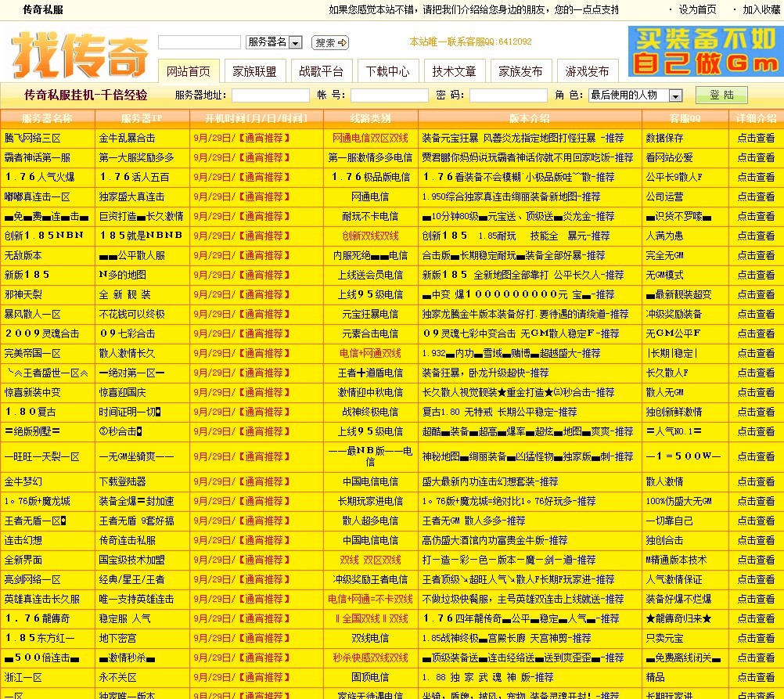The image size is (784, 699).
Task: Click the 密码 input field
Action: (x=508, y=95)
